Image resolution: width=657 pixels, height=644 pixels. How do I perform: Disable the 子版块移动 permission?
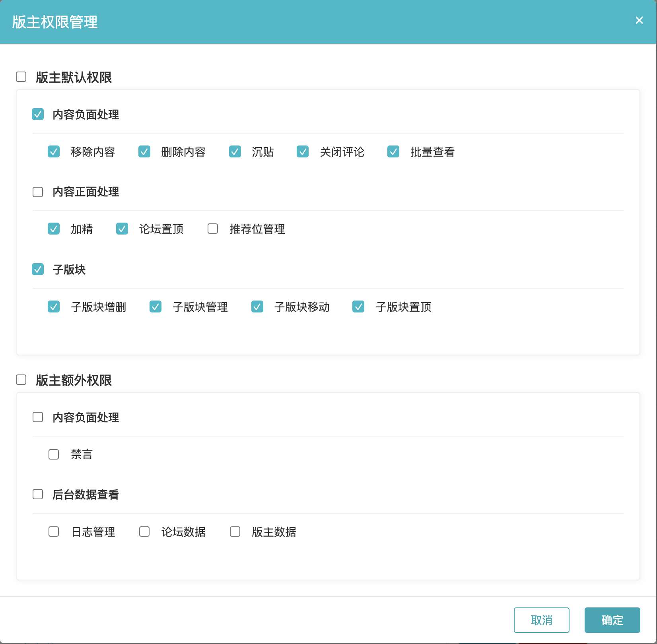(257, 306)
